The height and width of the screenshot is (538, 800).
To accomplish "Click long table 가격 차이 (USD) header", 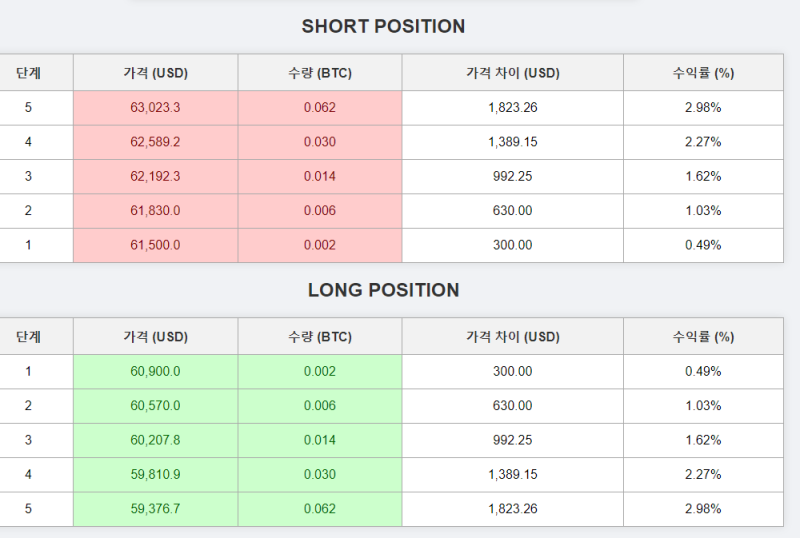I will pos(513,337).
